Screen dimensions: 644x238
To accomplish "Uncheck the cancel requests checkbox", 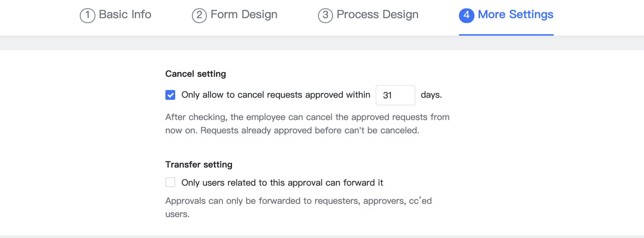I will coord(171,95).
